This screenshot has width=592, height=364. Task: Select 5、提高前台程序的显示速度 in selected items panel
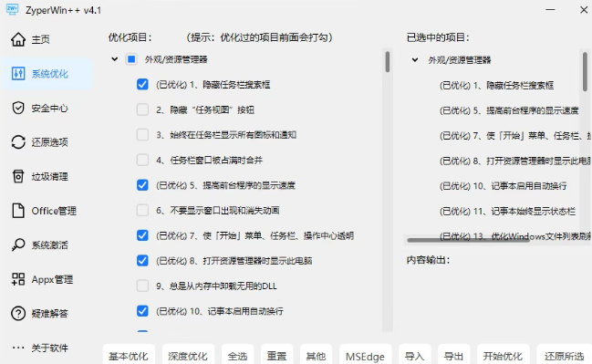pyautogui.click(x=509, y=110)
